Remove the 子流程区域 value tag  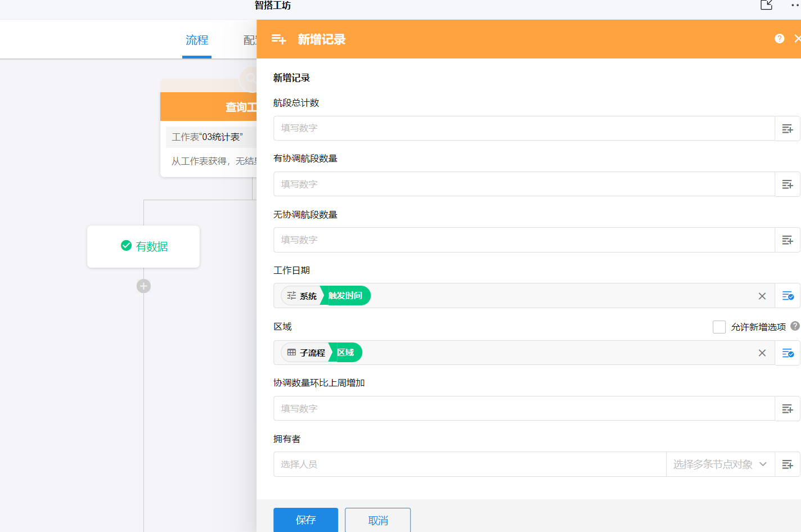coord(762,353)
